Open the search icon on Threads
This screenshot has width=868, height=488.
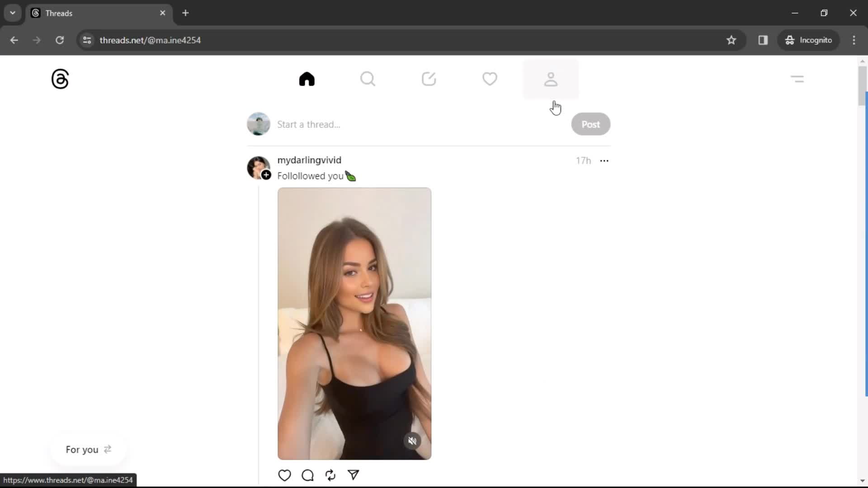click(x=368, y=79)
